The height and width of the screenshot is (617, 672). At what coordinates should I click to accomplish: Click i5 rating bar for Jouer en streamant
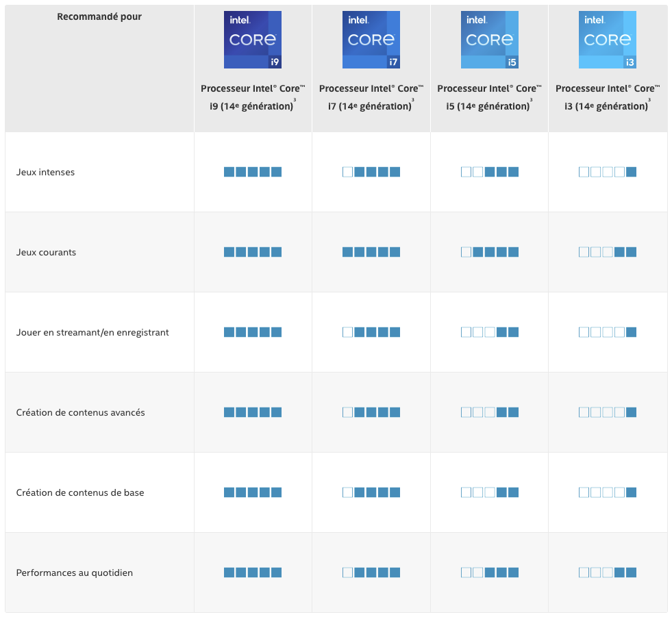[489, 332]
